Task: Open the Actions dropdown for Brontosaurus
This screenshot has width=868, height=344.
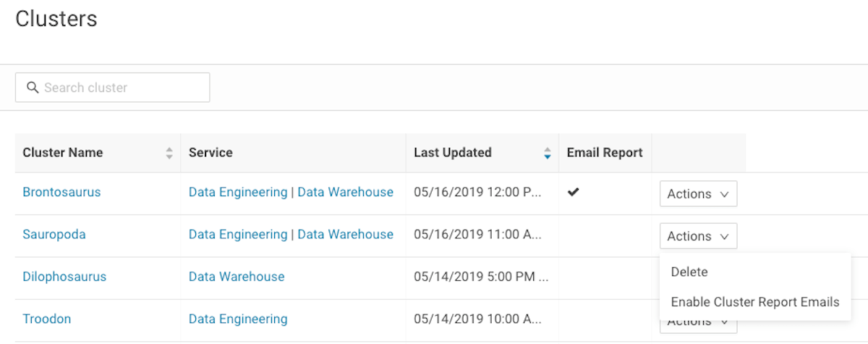Action: 698,194
